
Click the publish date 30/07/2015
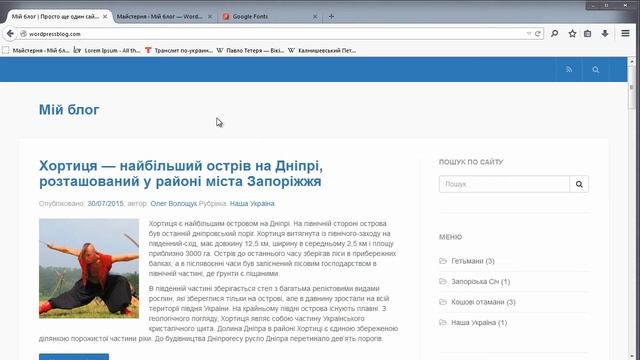tap(105, 203)
